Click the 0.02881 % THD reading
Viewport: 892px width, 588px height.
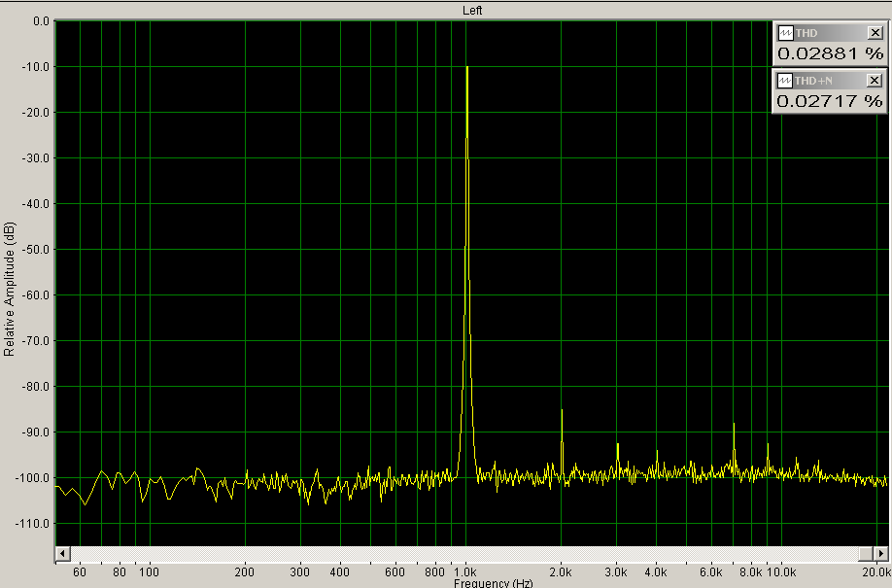pyautogui.click(x=830, y=53)
